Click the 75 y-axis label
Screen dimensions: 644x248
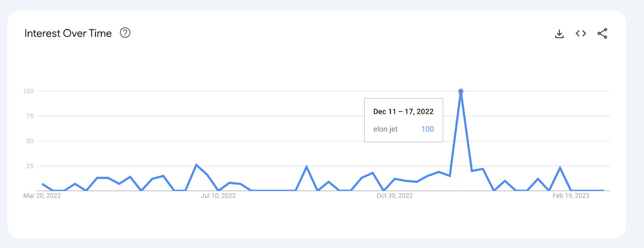tap(30, 116)
